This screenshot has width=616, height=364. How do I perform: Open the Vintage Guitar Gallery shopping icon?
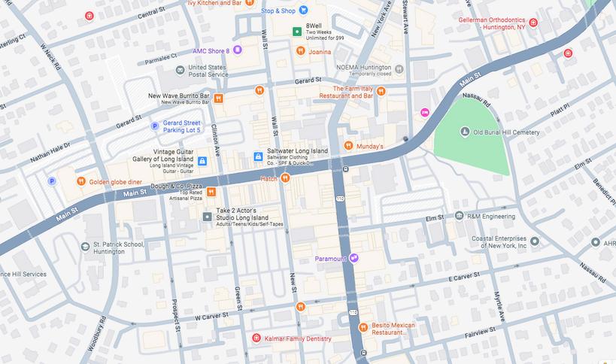pos(202,161)
